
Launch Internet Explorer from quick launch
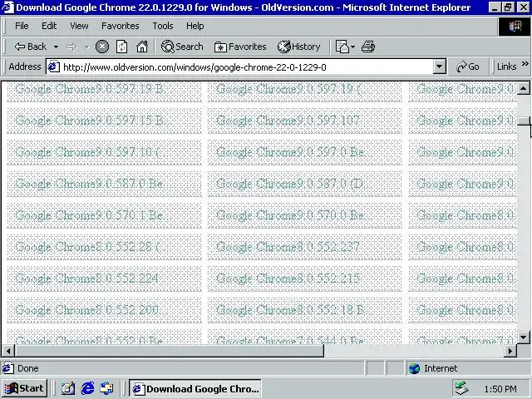point(87,388)
